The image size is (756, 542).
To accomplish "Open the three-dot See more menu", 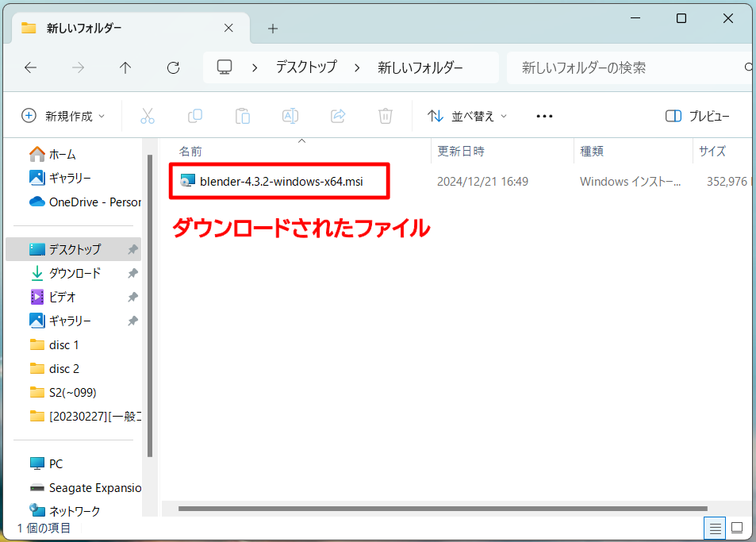I will 544,116.
